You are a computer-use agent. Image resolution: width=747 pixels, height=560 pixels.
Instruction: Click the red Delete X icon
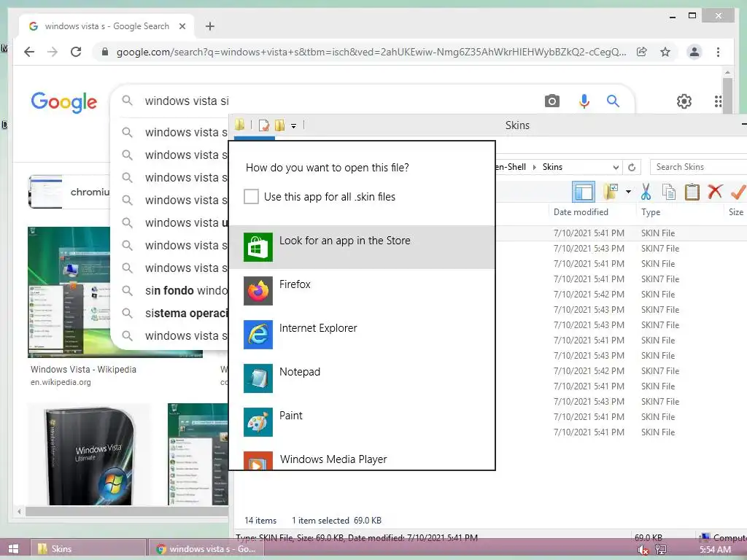pos(715,192)
